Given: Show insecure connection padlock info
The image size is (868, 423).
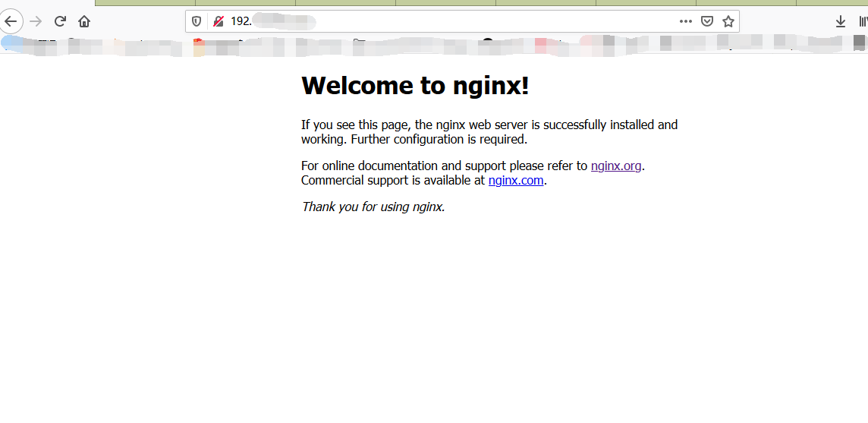Looking at the screenshot, I should pyautogui.click(x=219, y=21).
